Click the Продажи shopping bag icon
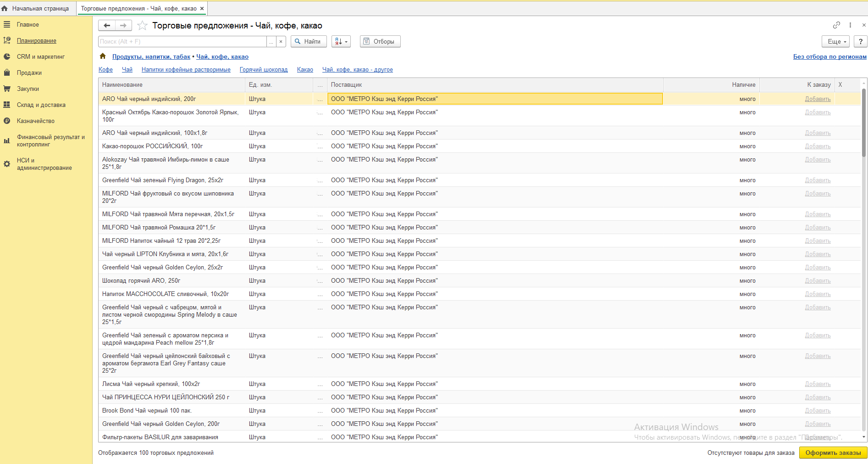This screenshot has height=464, width=868. click(x=7, y=73)
